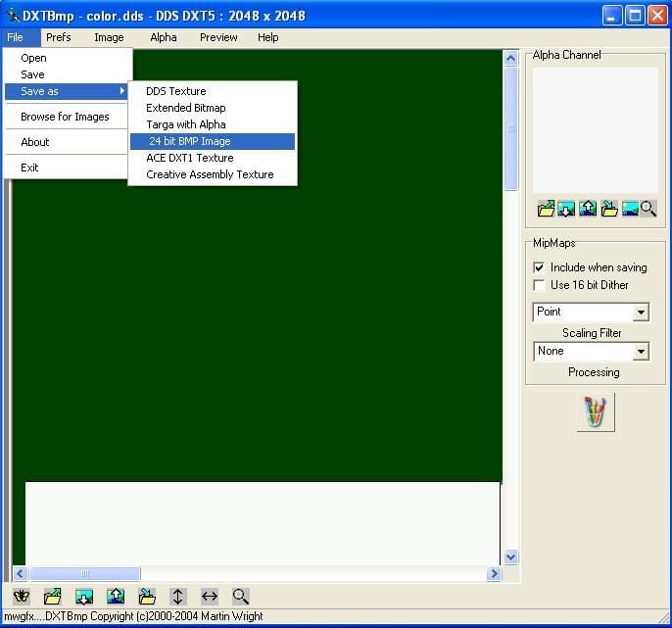Click the DXTBmp icon in the title bar
Viewport: 672px width, 628px height.
point(14,16)
